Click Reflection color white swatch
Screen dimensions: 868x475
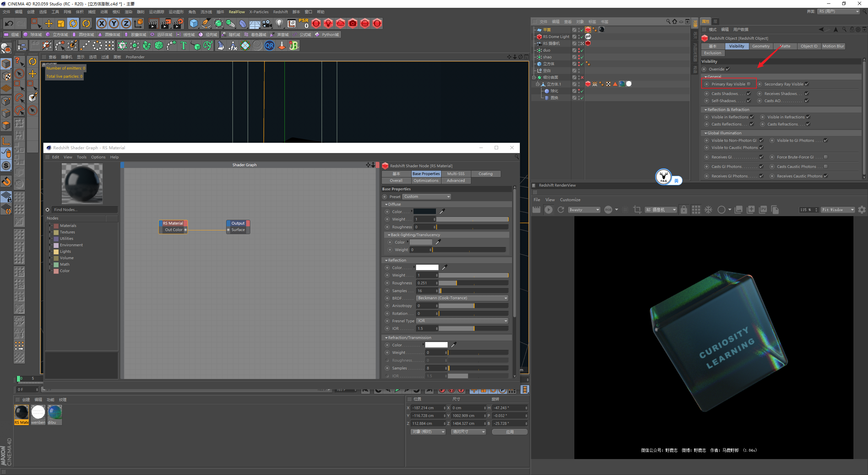[x=427, y=268]
